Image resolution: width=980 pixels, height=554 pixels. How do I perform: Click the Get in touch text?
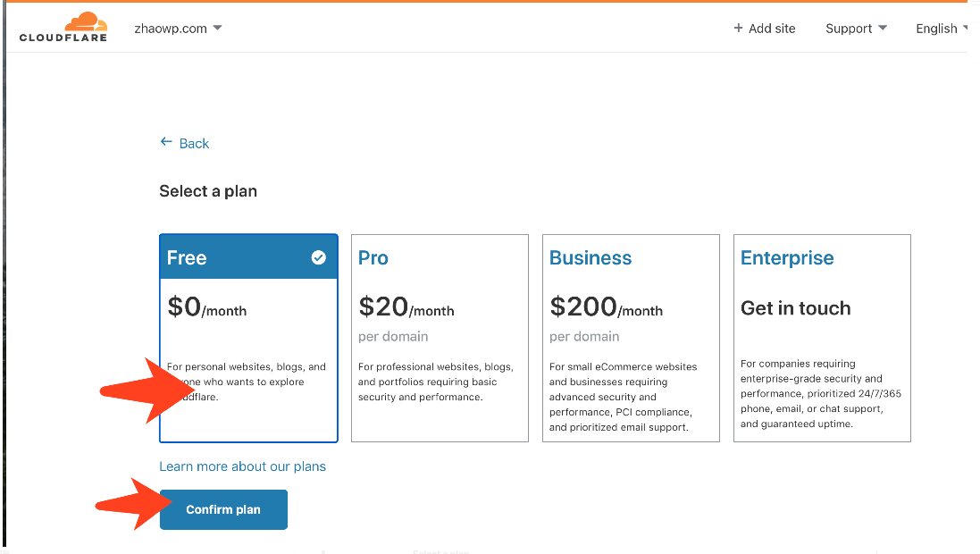click(795, 308)
